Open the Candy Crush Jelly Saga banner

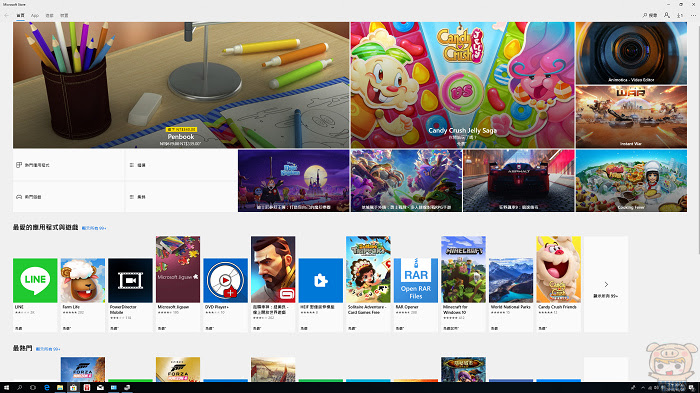pos(462,85)
